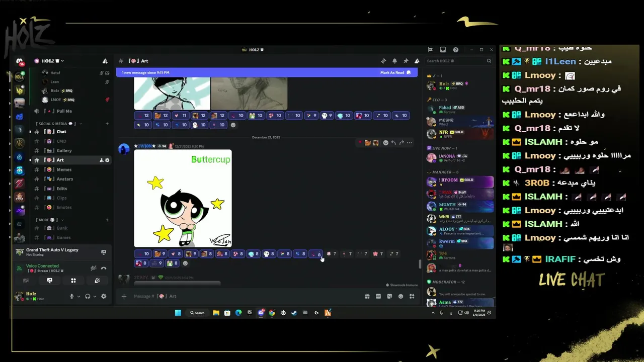Open Steam from the taskbar

(294, 313)
